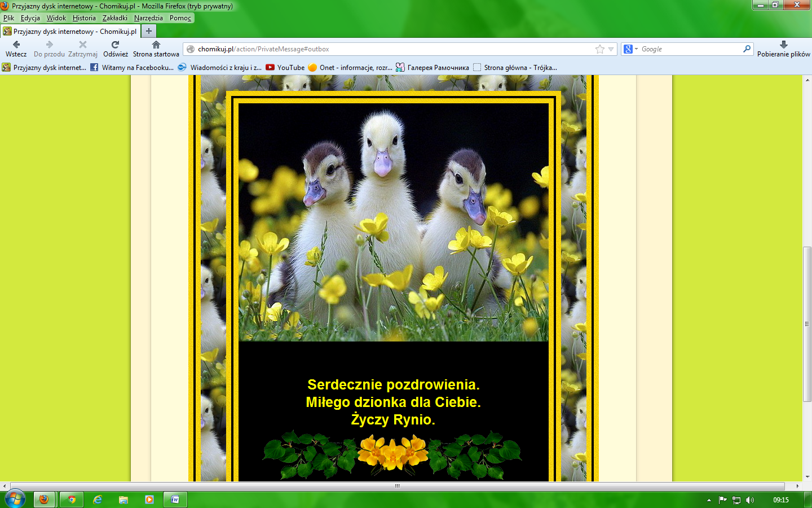Click the vertical scrollbar down arrow

807,476
